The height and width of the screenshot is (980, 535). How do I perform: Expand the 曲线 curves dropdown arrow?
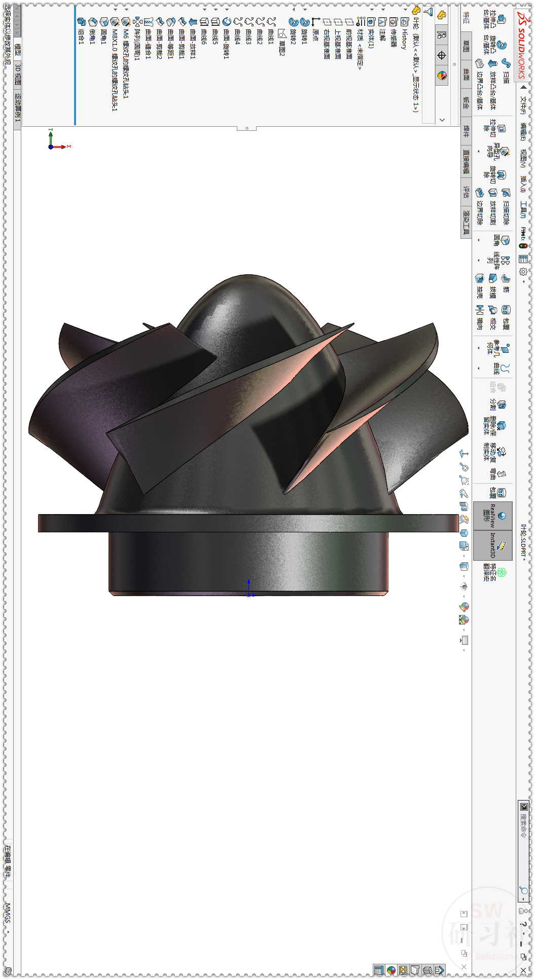point(479,368)
